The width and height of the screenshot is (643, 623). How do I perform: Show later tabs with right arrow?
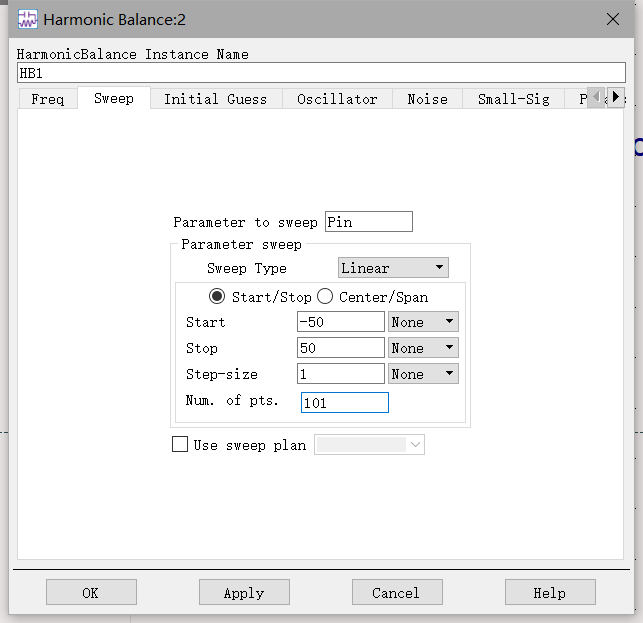coord(616,97)
